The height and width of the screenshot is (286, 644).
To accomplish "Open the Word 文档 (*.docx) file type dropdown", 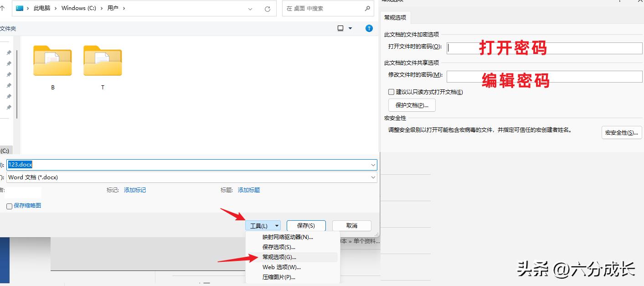I will point(373,177).
